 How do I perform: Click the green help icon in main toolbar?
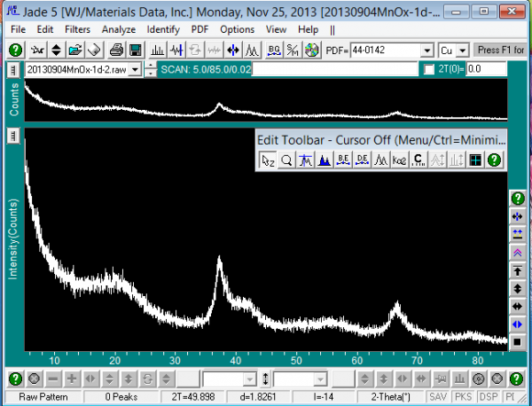click(x=15, y=51)
